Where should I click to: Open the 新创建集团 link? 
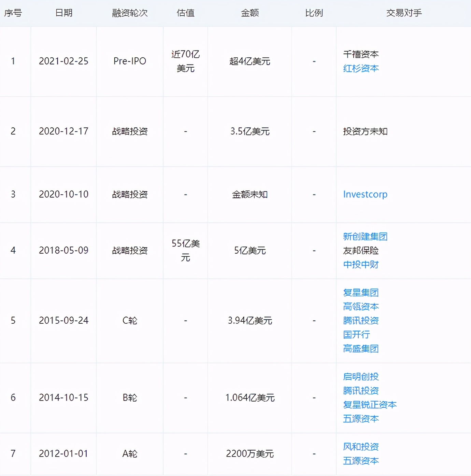click(365, 236)
